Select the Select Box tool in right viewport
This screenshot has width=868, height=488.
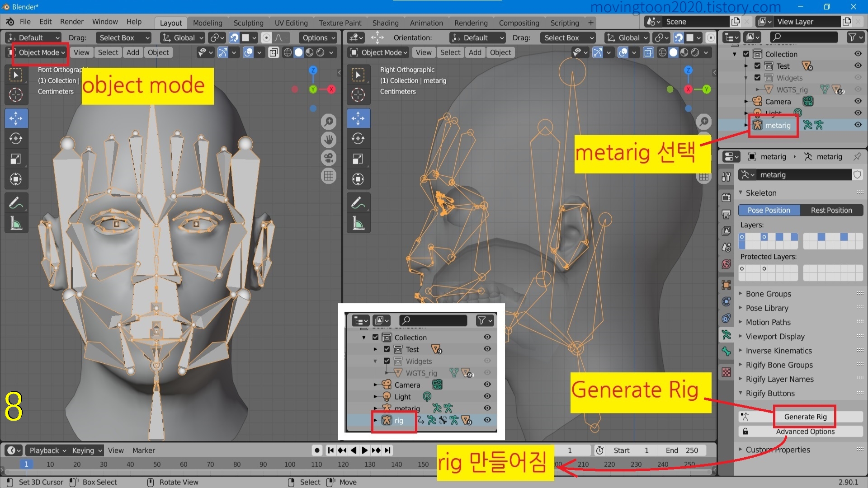coord(358,75)
